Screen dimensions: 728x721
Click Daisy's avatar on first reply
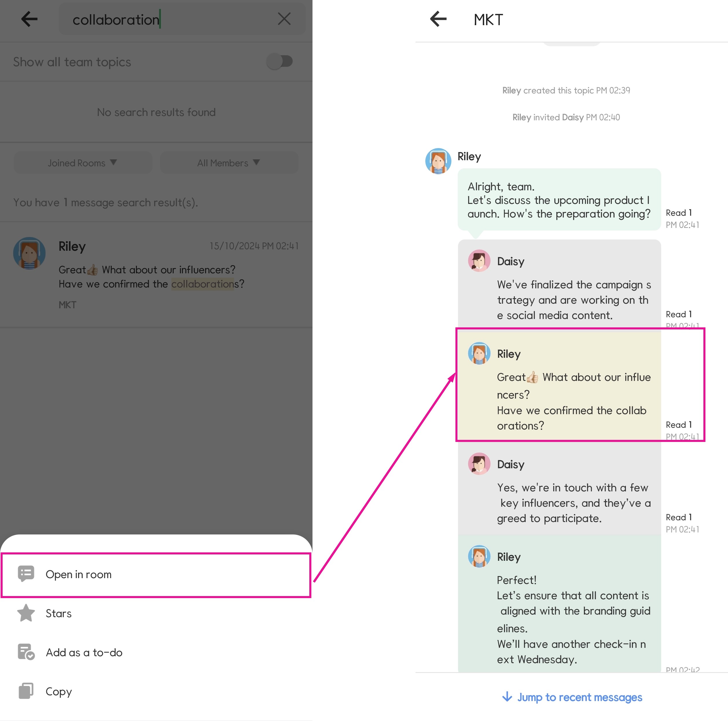tap(479, 261)
